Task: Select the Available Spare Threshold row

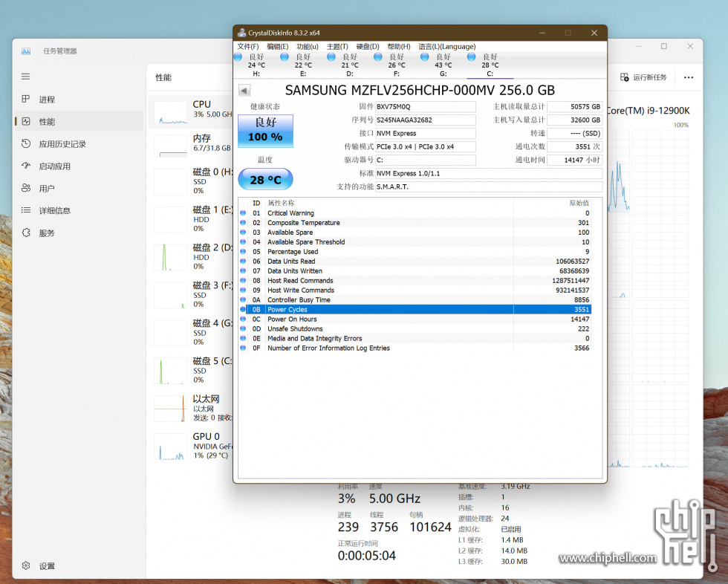Action: pos(415,242)
